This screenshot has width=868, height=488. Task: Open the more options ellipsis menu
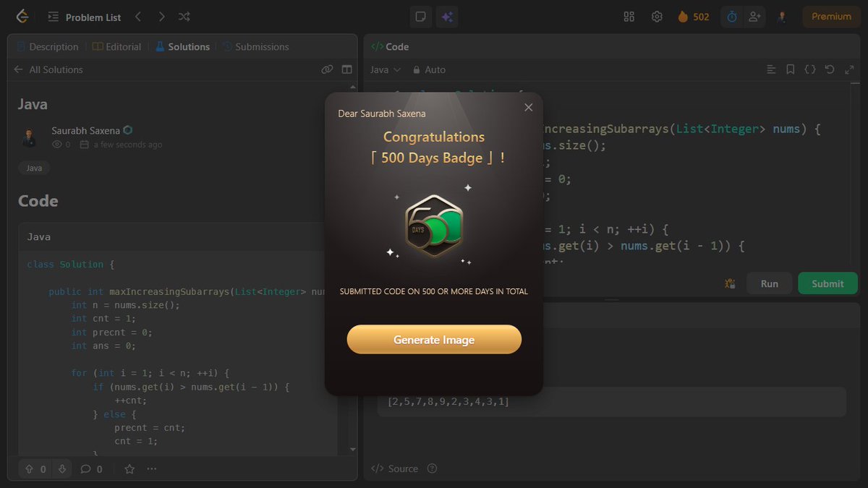151,468
